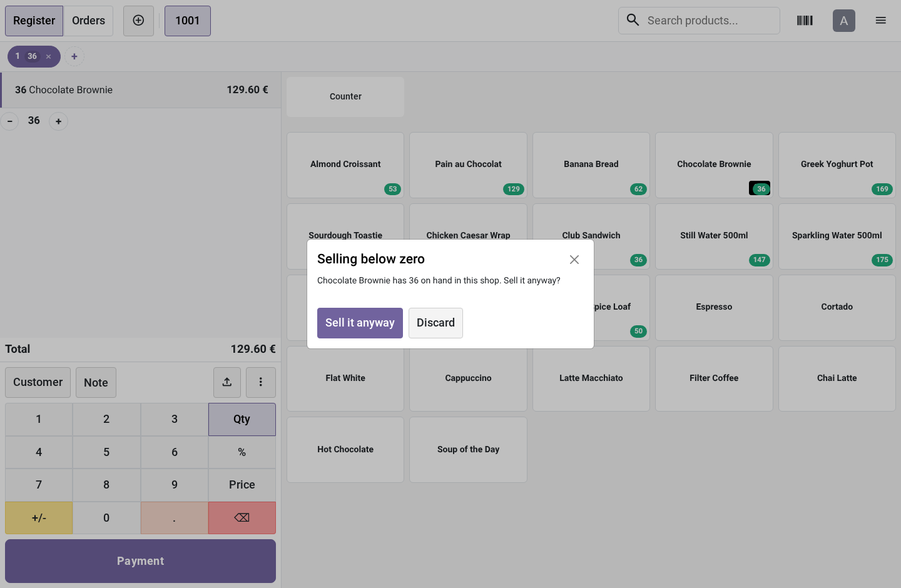The height and width of the screenshot is (588, 901).
Task: Click Sell it anyway button
Action: pos(360,323)
